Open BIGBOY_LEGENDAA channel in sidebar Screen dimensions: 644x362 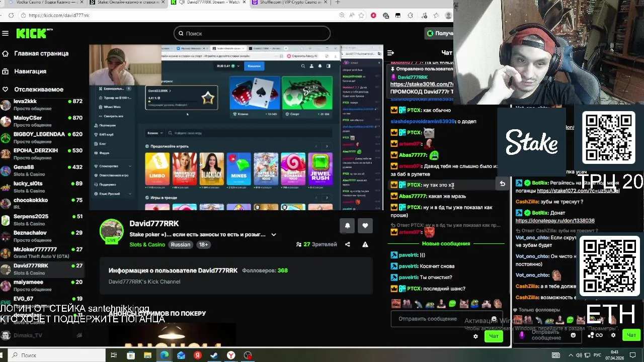42,138
